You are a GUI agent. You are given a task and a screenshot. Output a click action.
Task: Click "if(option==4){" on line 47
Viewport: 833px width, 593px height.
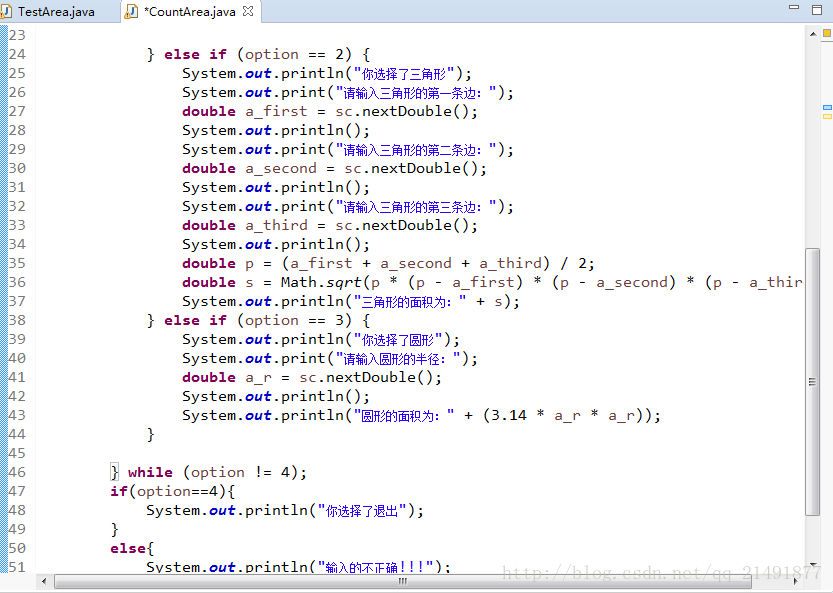click(172, 492)
